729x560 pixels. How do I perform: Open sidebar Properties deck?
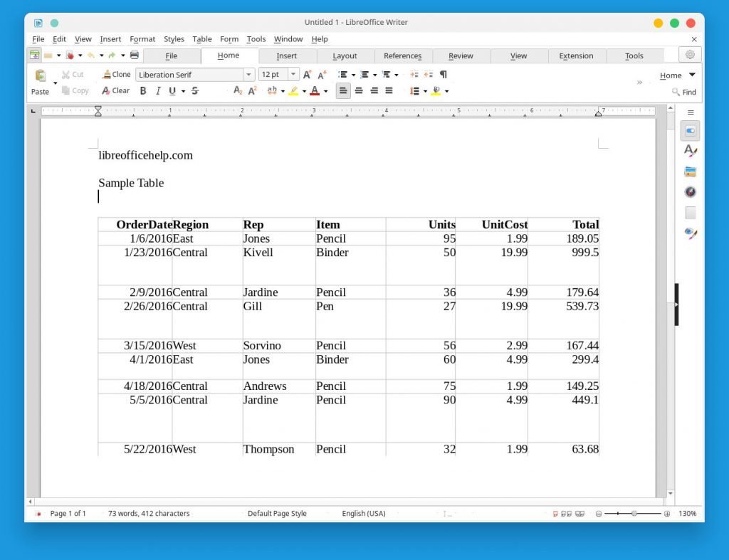point(691,131)
